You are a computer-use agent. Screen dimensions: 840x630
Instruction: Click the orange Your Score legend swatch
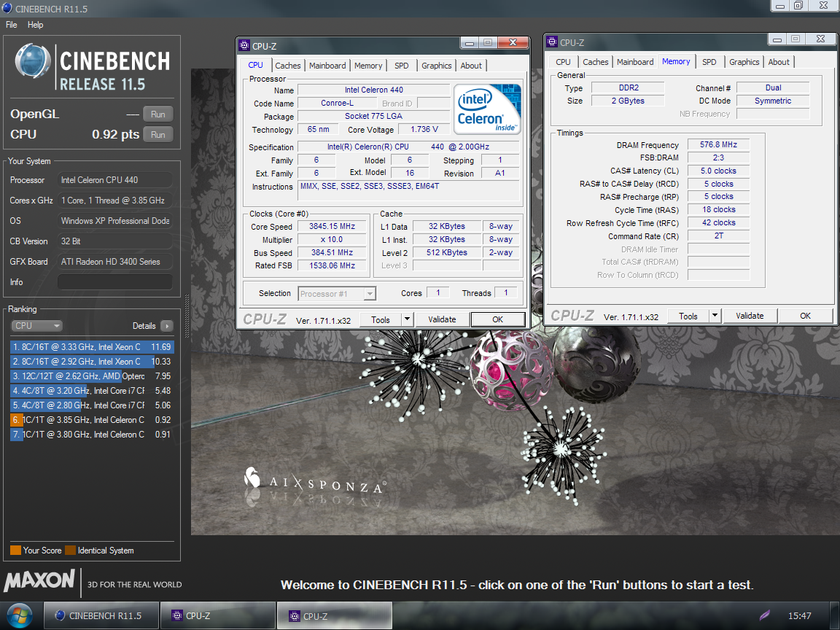(15, 551)
